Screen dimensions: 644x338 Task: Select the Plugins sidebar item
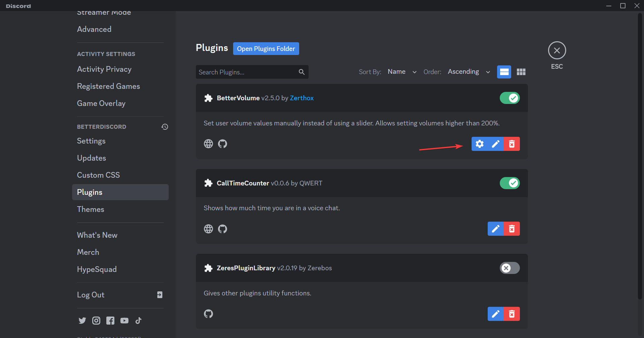120,192
